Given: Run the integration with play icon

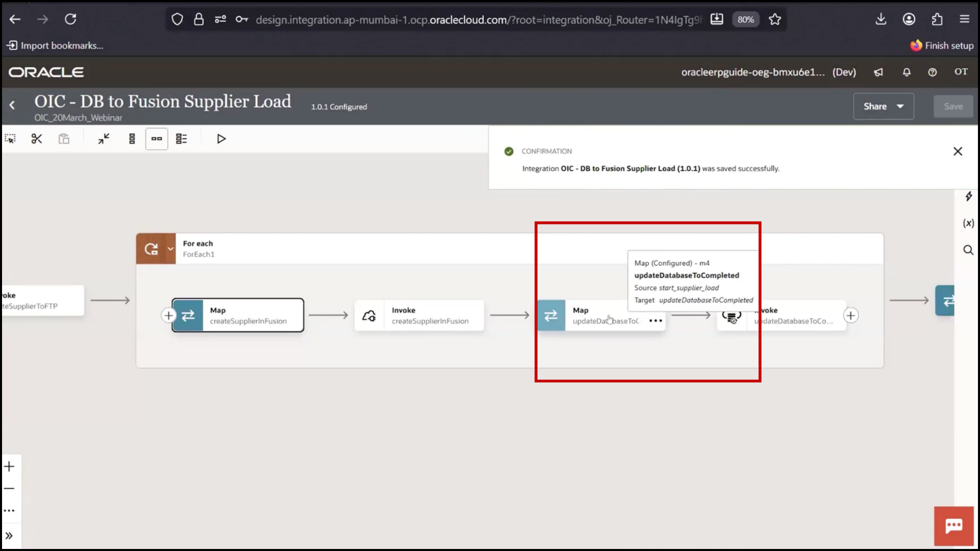Looking at the screenshot, I should point(221,139).
